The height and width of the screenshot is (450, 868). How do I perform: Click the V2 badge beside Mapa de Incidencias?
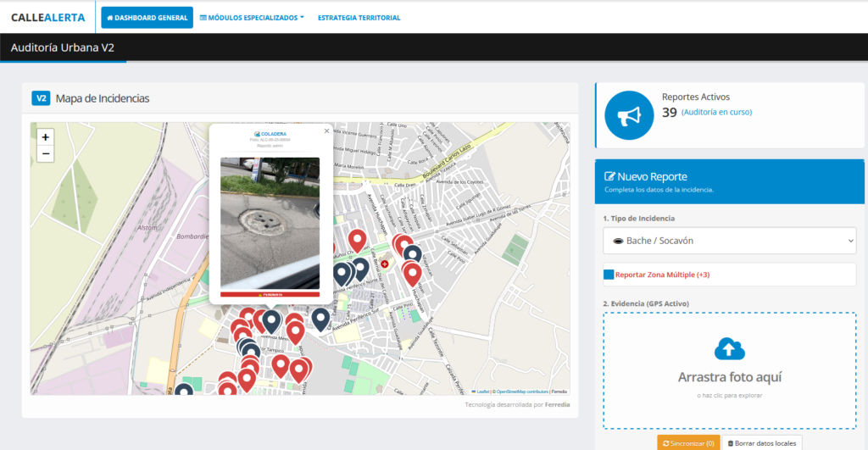point(41,98)
